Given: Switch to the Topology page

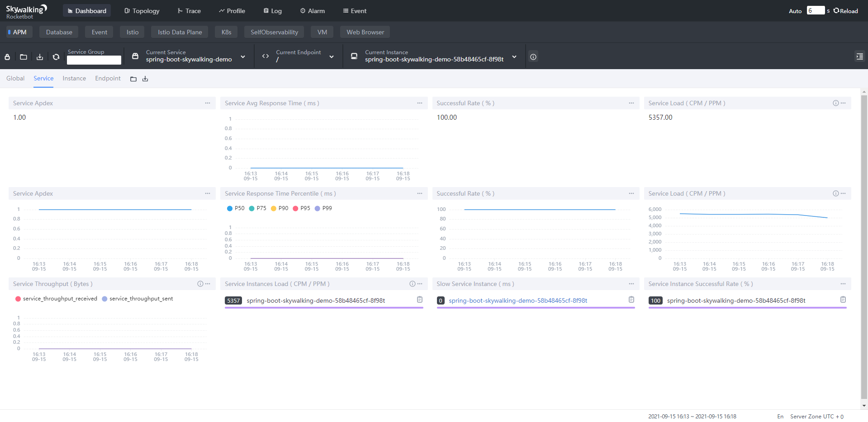Looking at the screenshot, I should (142, 10).
